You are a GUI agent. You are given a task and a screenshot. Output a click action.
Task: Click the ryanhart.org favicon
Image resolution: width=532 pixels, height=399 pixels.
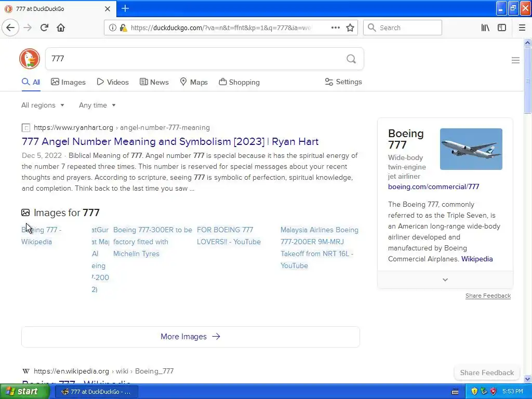tap(26, 128)
